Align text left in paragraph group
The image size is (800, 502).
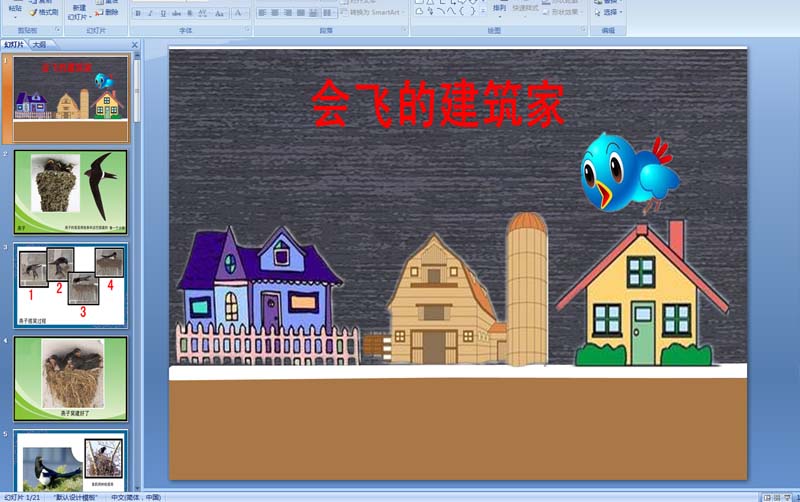[x=262, y=13]
